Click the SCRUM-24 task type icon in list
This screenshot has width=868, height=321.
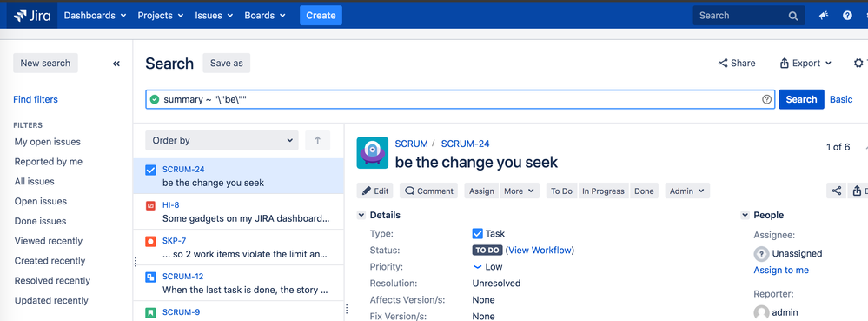click(150, 171)
